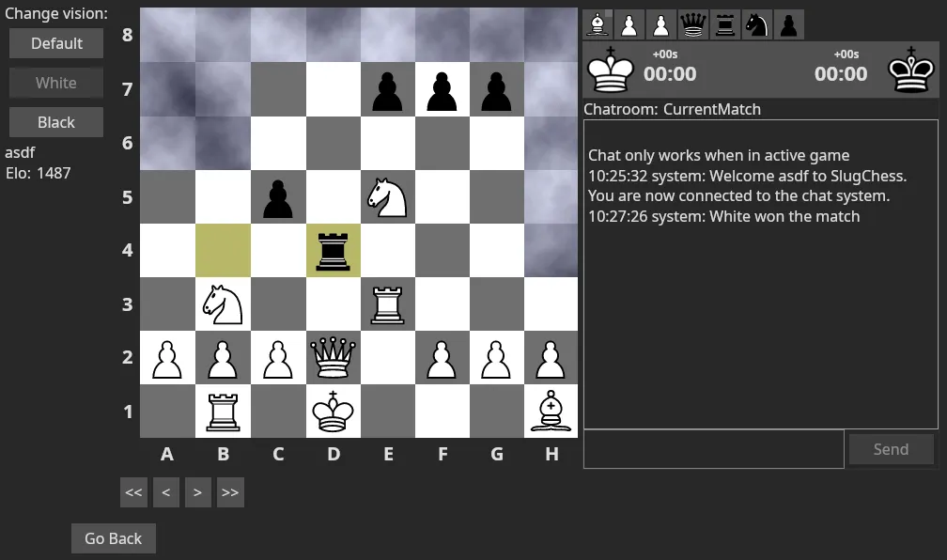Click the captured black knight icon
Image resolution: width=947 pixels, height=560 pixels.
point(757,24)
